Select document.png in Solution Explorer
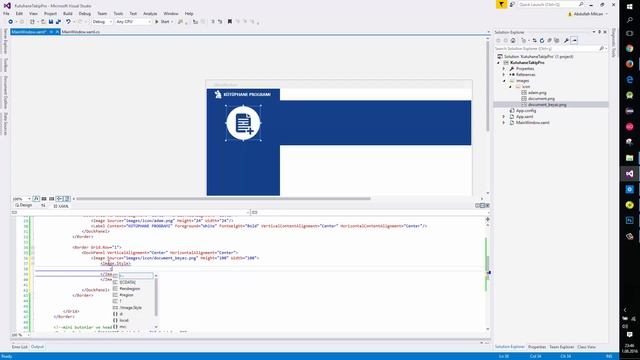The image size is (640, 360). coord(541,99)
